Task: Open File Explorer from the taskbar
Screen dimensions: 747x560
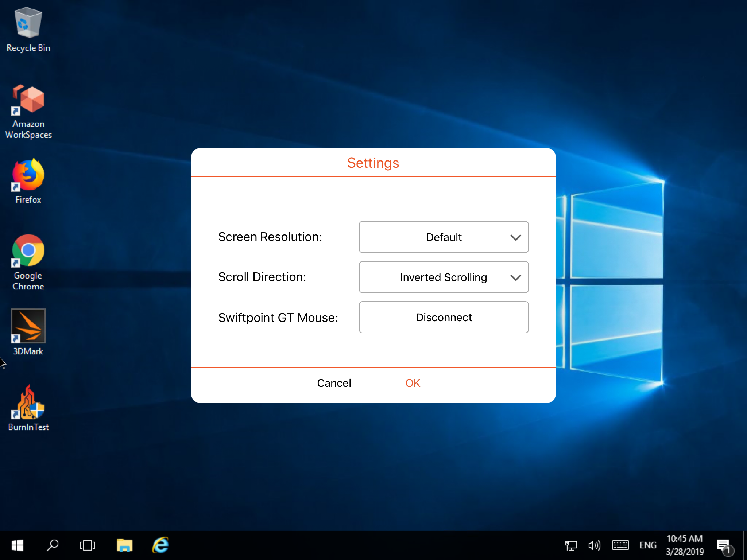Action: 124,545
